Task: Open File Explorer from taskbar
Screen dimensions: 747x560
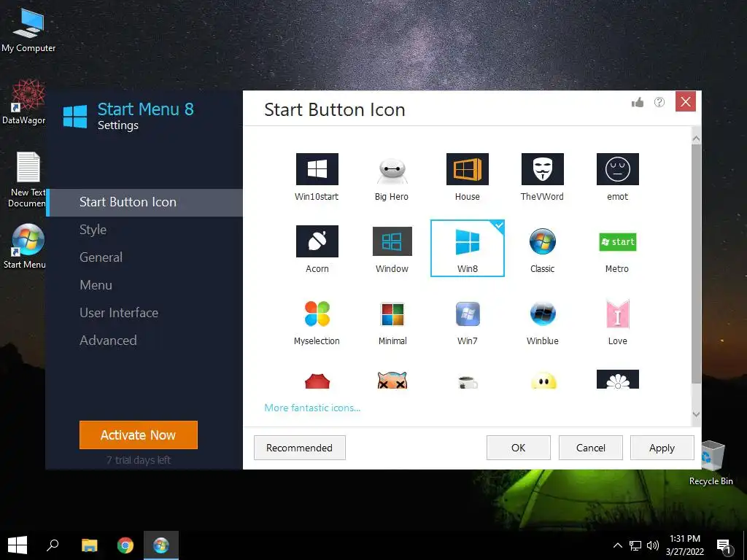Action: click(89, 545)
